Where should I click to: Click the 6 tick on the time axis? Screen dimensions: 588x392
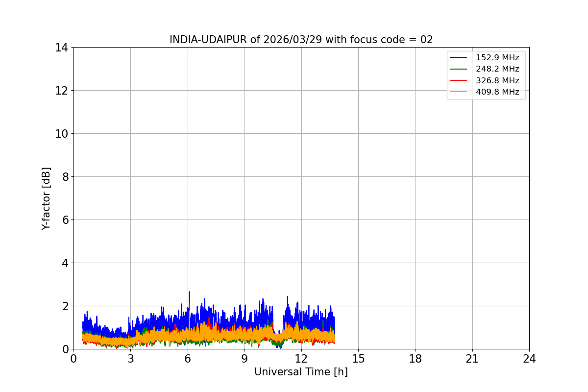click(x=187, y=359)
